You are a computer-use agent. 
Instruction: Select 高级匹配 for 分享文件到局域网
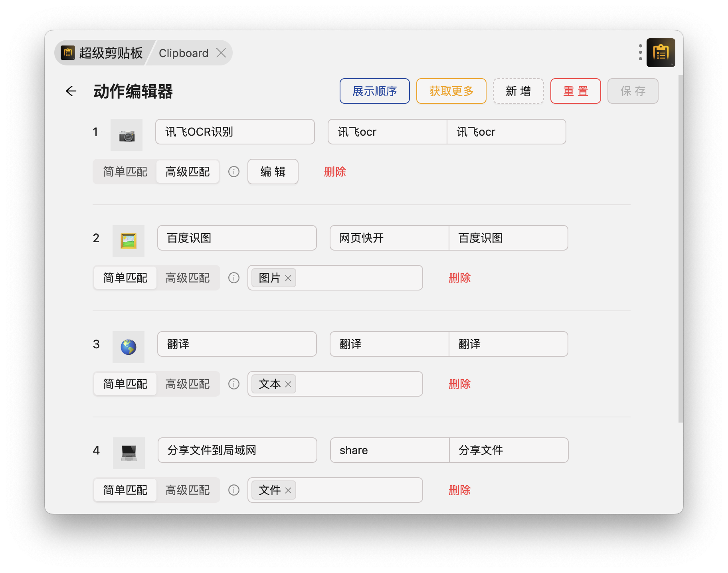[188, 490]
